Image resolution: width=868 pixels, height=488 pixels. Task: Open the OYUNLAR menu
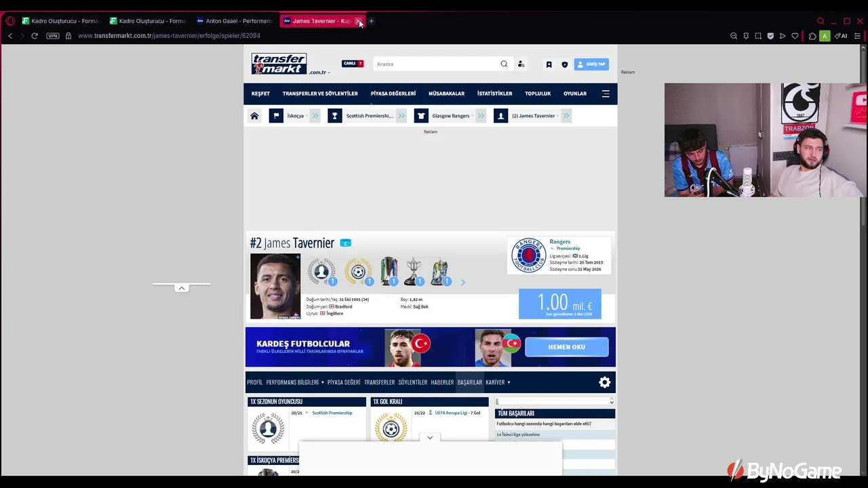pos(575,94)
